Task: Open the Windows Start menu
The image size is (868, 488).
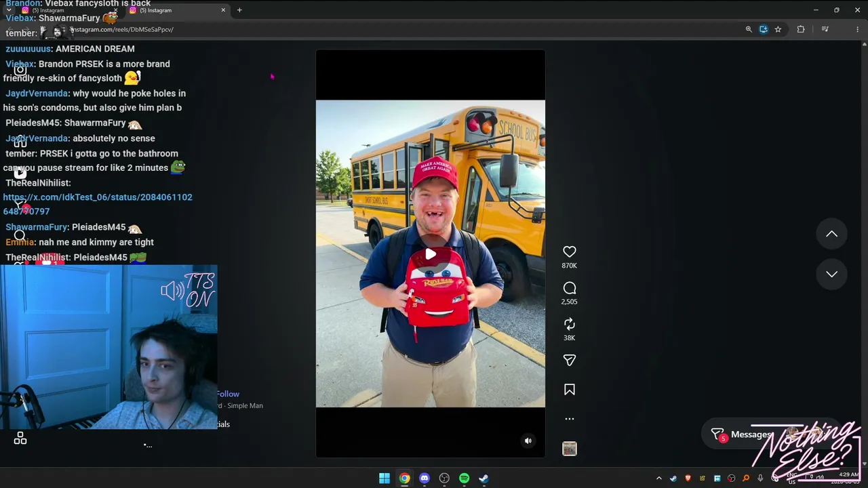Action: coord(384,479)
